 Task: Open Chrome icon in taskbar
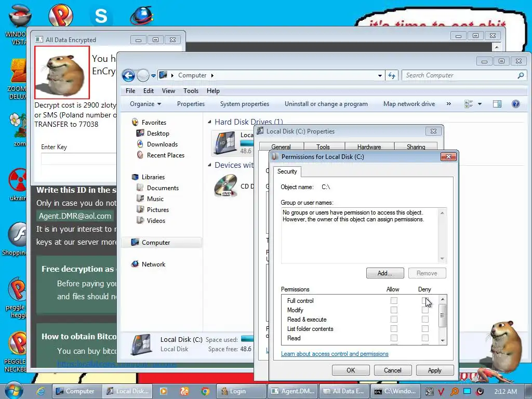(205, 391)
